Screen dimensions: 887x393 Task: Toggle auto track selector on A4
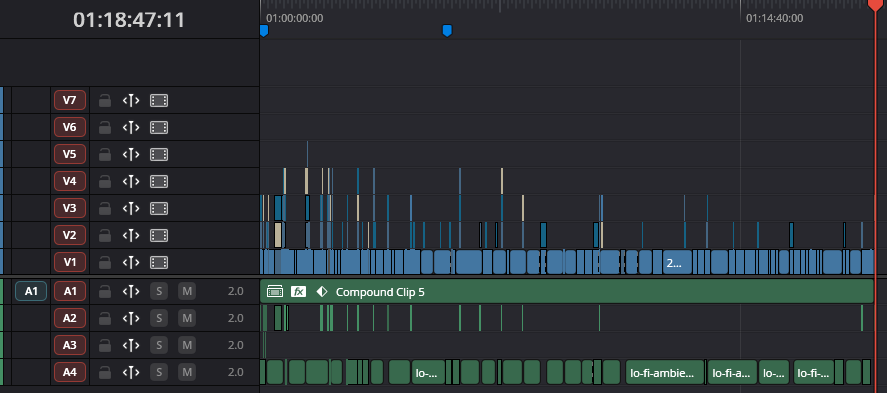pos(131,372)
